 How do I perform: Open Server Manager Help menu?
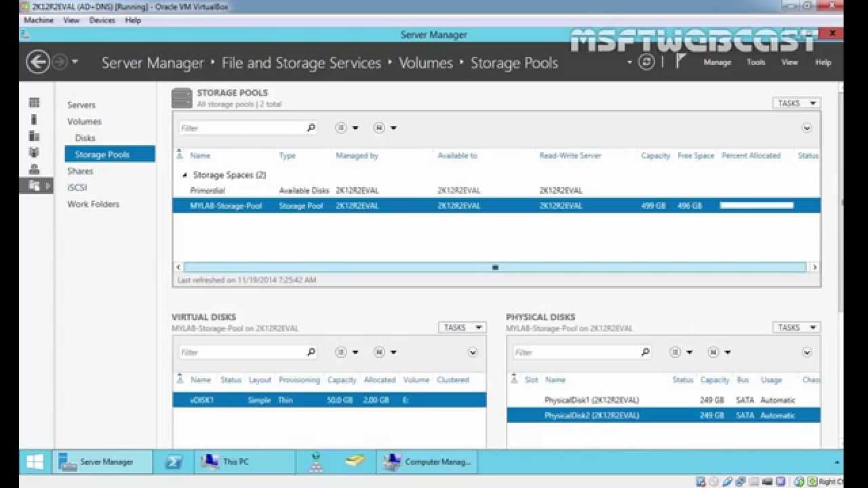pyautogui.click(x=823, y=62)
